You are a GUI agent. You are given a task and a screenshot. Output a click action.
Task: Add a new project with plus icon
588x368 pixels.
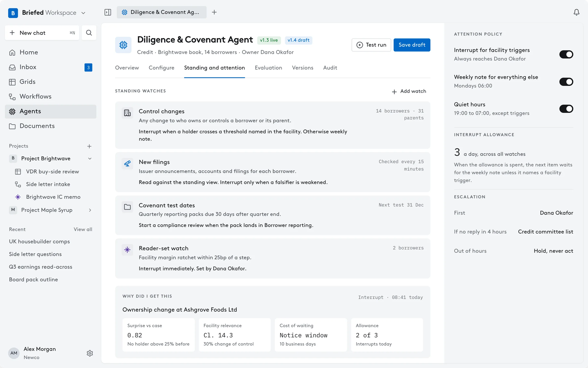pyautogui.click(x=89, y=146)
